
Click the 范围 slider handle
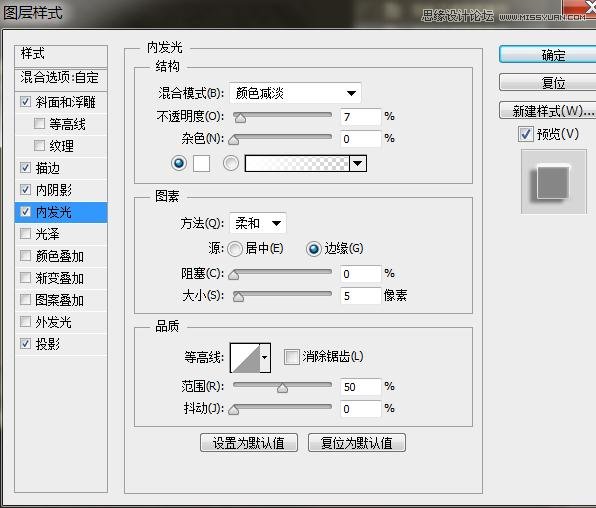282,388
